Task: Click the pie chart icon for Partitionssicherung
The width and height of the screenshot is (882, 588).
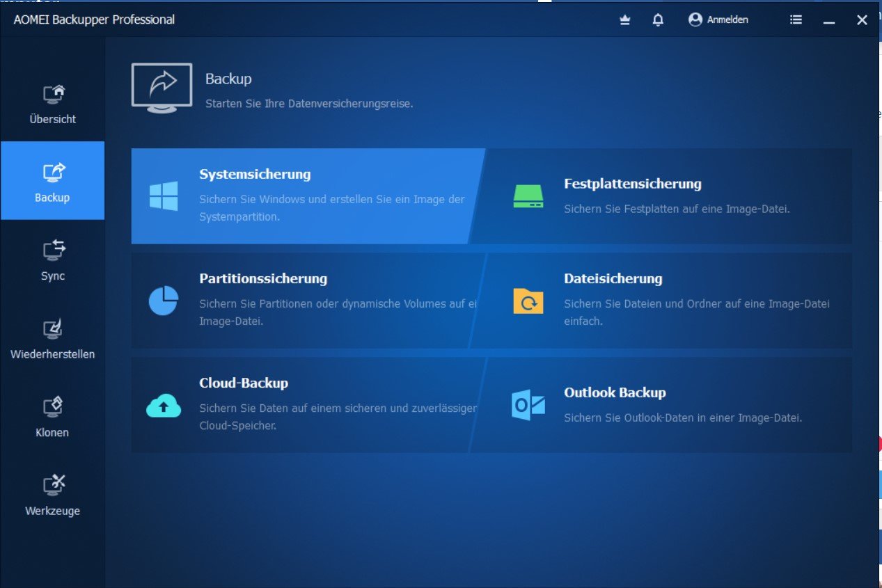Action: (164, 301)
